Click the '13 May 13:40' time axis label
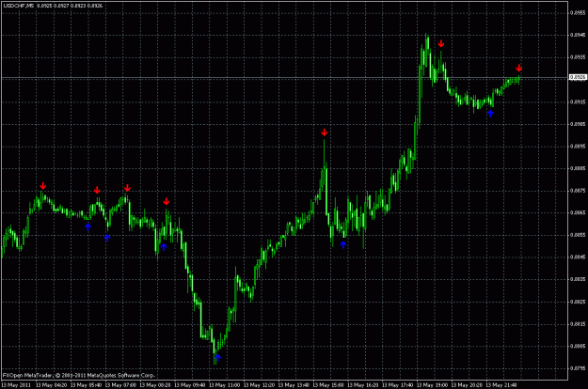Viewport: 588px width, 389px height. coord(294,385)
